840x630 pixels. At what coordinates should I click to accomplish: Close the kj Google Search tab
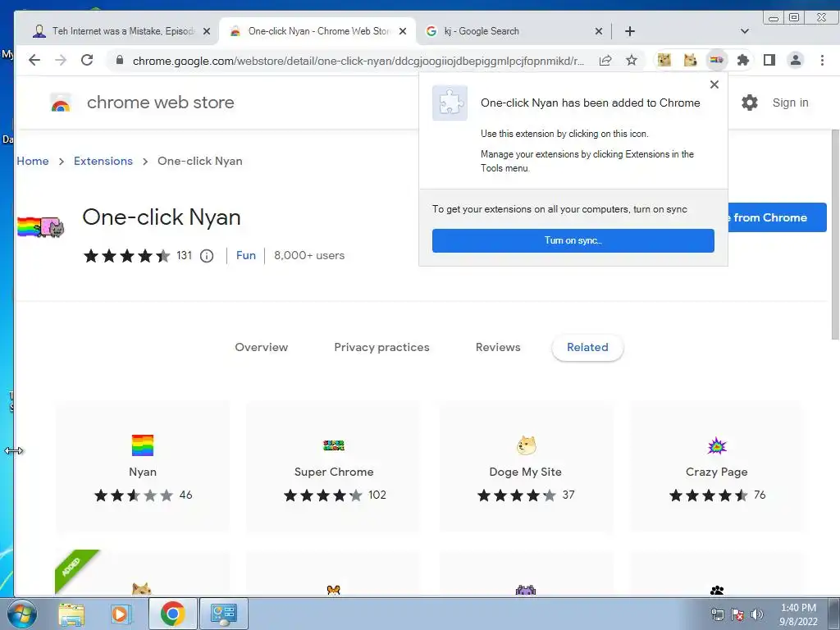point(598,32)
